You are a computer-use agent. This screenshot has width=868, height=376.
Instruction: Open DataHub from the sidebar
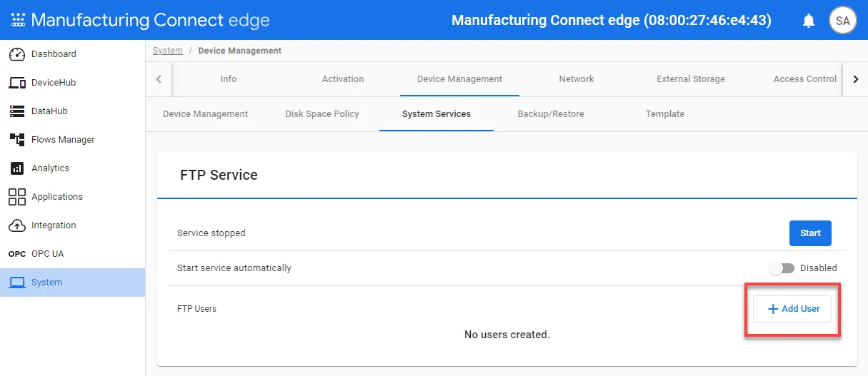(x=72, y=111)
